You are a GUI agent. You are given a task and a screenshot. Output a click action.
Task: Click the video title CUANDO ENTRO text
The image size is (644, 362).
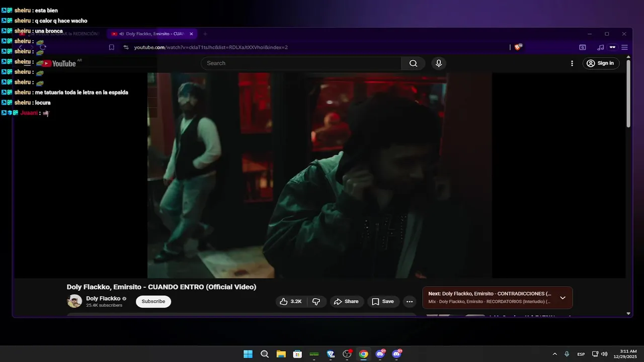tap(162, 287)
